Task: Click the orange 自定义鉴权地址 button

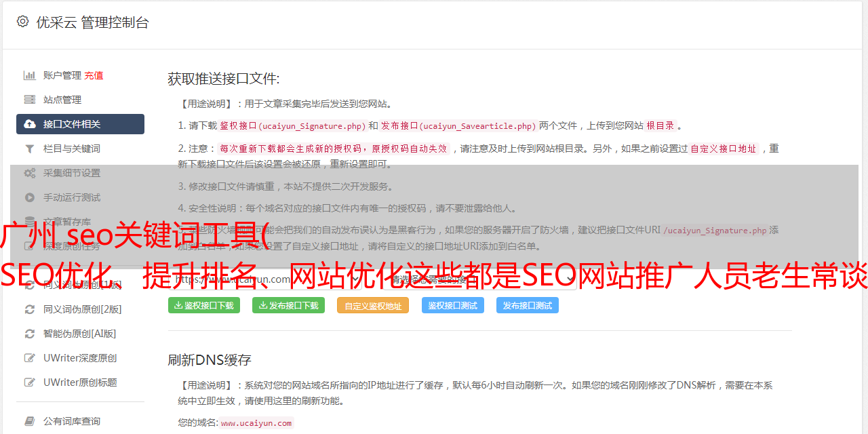Action: 373,305
